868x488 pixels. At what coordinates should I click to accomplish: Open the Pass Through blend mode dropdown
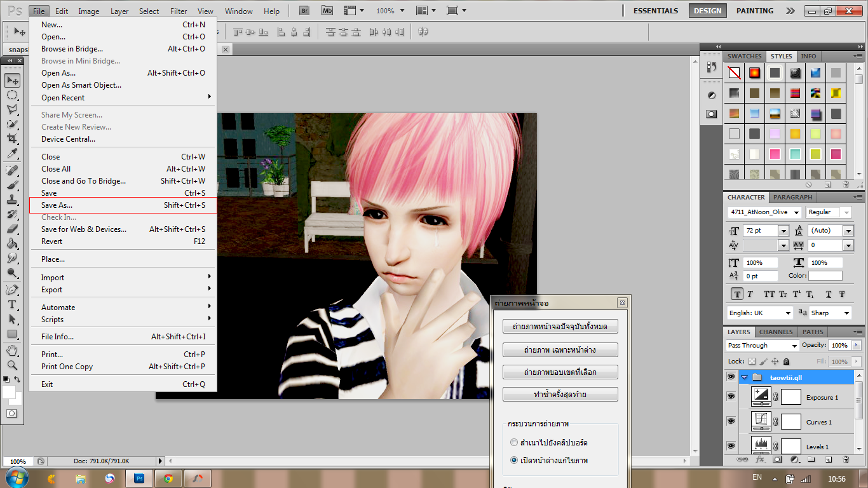click(x=762, y=346)
